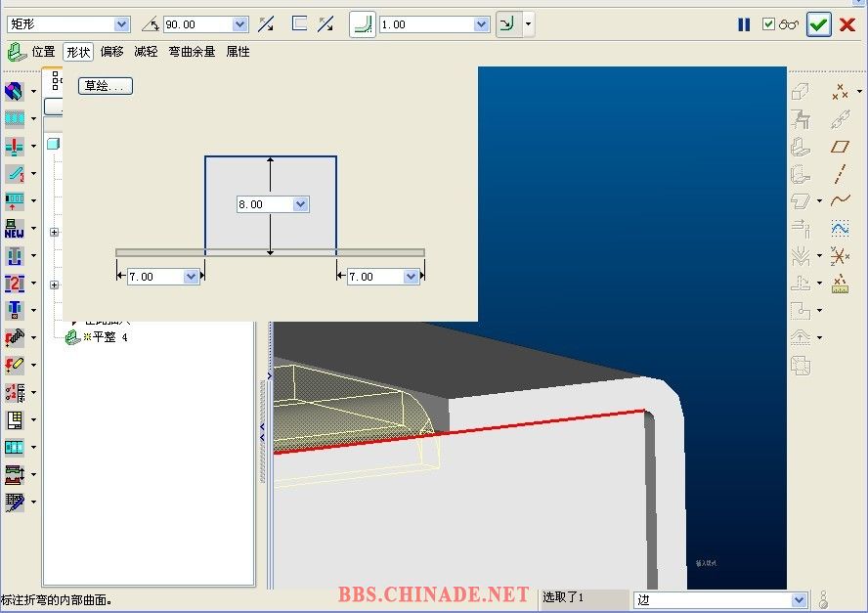Viewport: 868px width, 613px height.
Task: Open the 8.00 height dimension dropdown
Action: tap(300, 204)
